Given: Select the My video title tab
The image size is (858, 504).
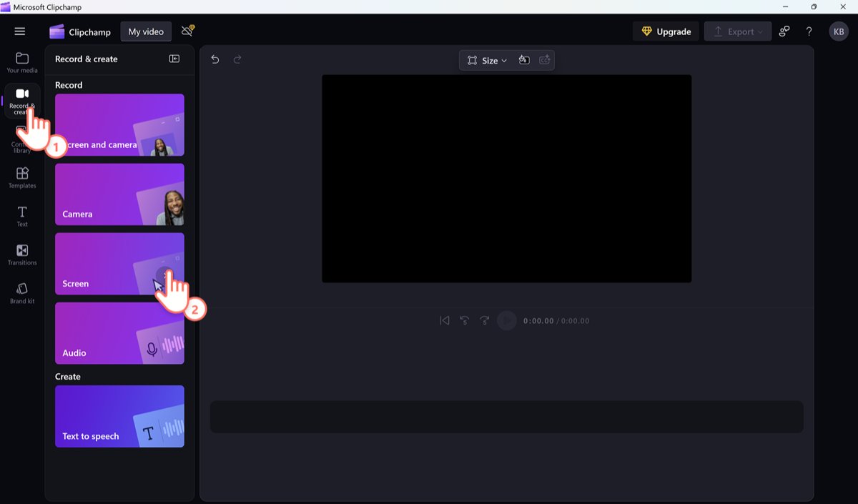Looking at the screenshot, I should [146, 31].
